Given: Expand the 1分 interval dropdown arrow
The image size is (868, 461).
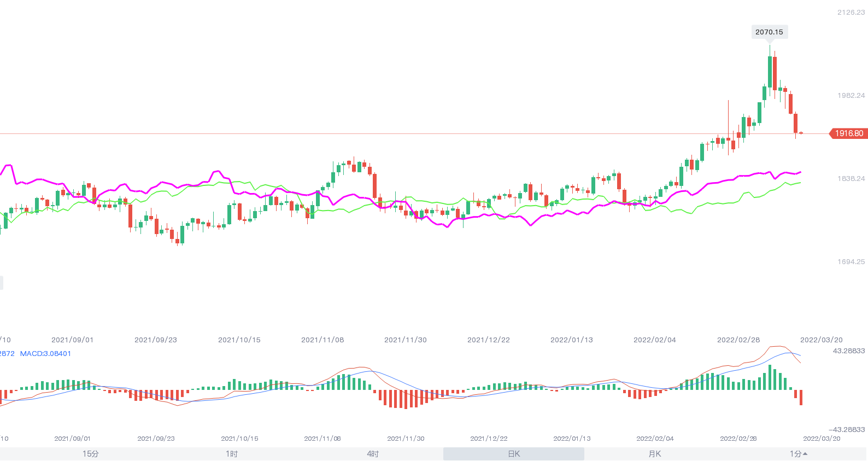Looking at the screenshot, I should tap(805, 453).
